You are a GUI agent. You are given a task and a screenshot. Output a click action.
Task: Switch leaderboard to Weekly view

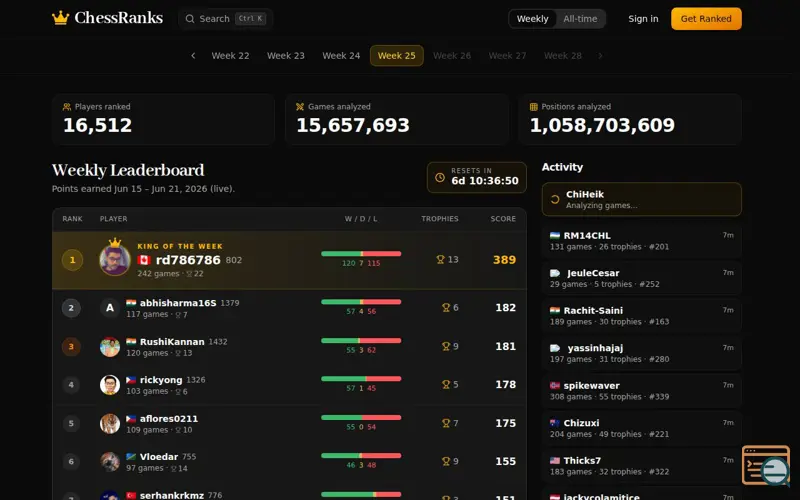532,19
